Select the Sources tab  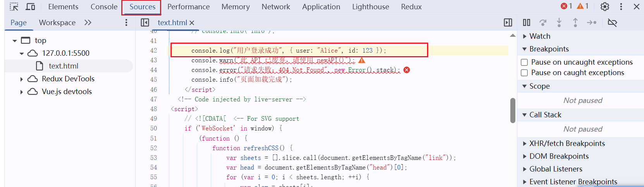click(x=143, y=7)
